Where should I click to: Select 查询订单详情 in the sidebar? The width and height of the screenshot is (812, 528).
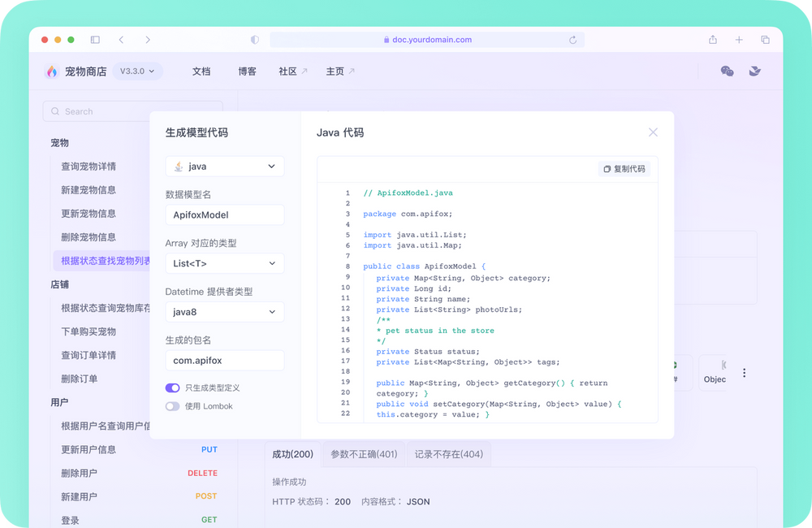coord(89,355)
